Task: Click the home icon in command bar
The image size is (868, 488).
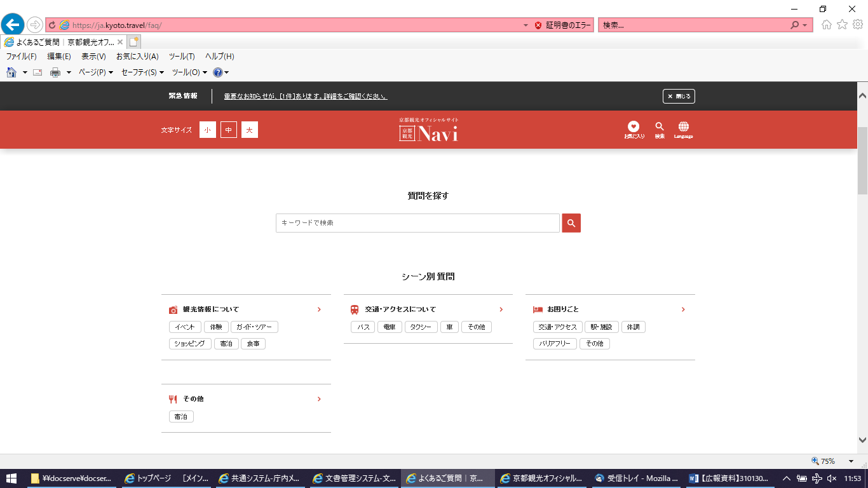Action: coord(11,72)
